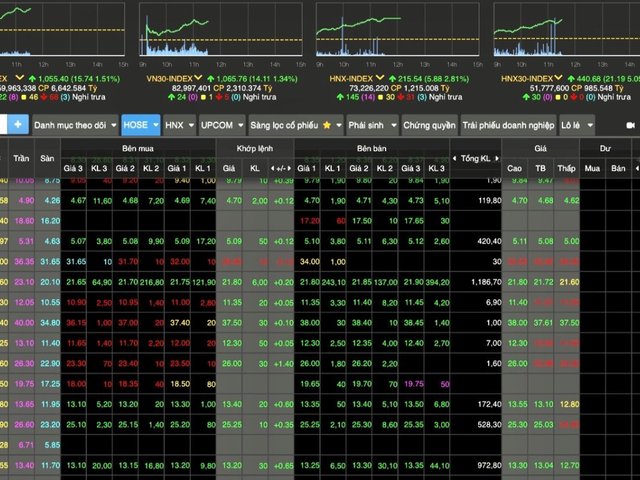Switch to the UPCOM tab
640x480 pixels.
pyautogui.click(x=222, y=125)
